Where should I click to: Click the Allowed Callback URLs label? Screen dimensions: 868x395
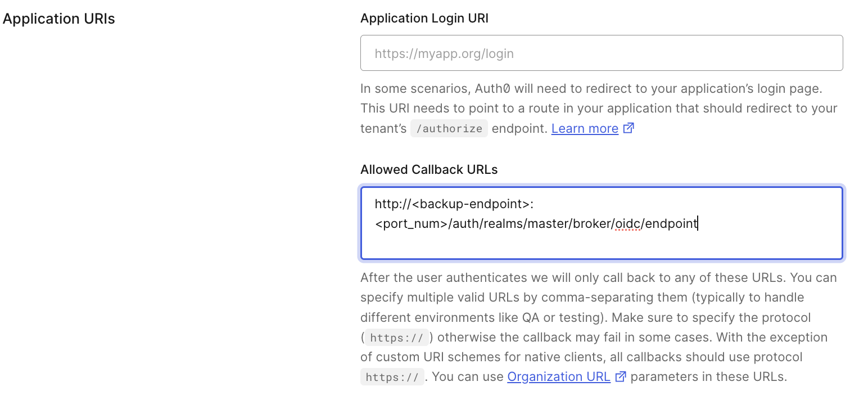point(429,169)
